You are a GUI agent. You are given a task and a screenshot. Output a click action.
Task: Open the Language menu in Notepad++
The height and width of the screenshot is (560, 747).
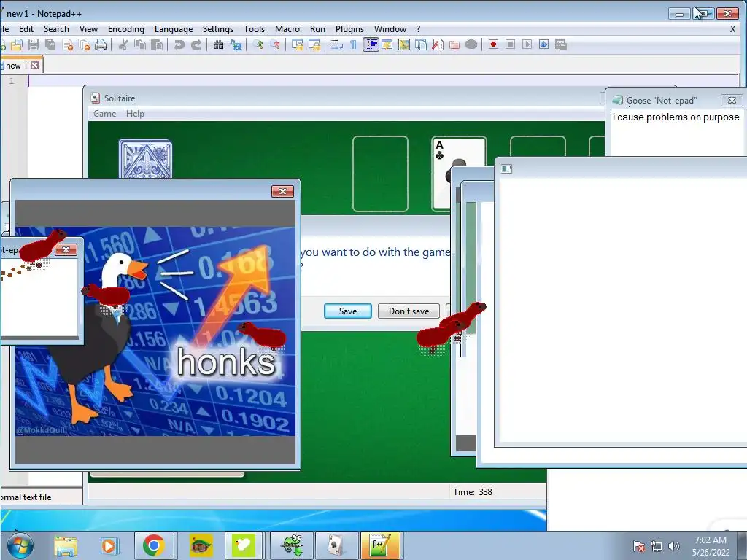pyautogui.click(x=174, y=29)
